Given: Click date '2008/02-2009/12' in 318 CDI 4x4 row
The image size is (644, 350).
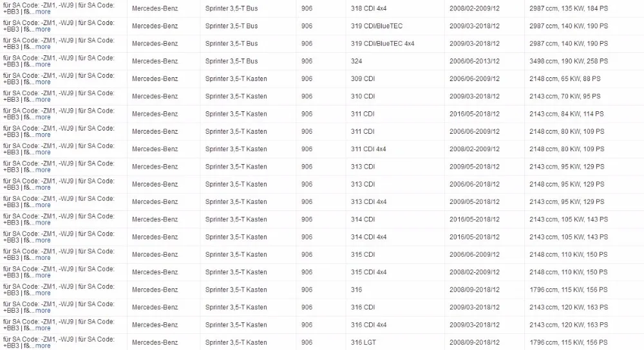Looking at the screenshot, I should [x=475, y=8].
